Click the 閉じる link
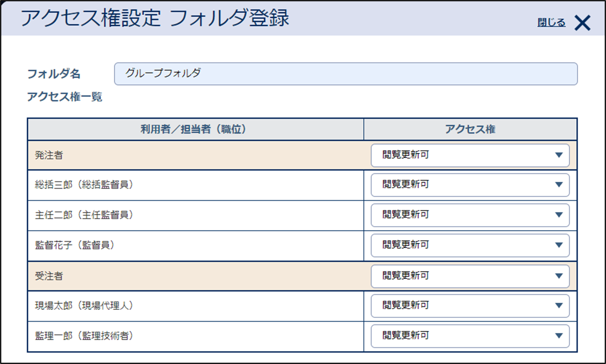The height and width of the screenshot is (364, 606). coord(551,23)
